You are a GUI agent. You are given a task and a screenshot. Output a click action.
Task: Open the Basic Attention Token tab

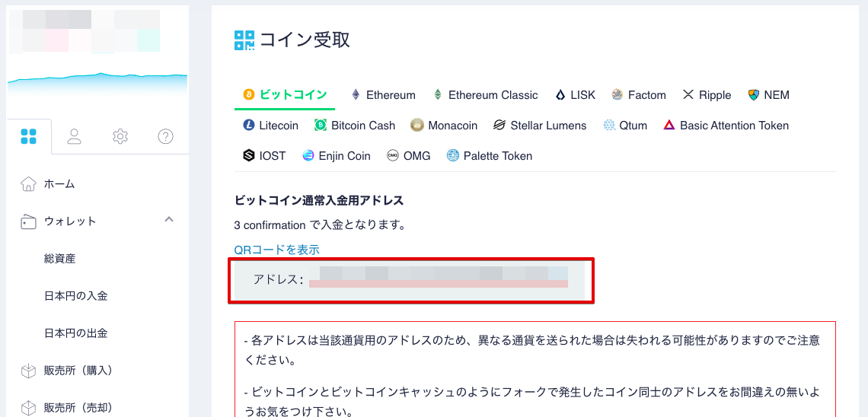726,126
